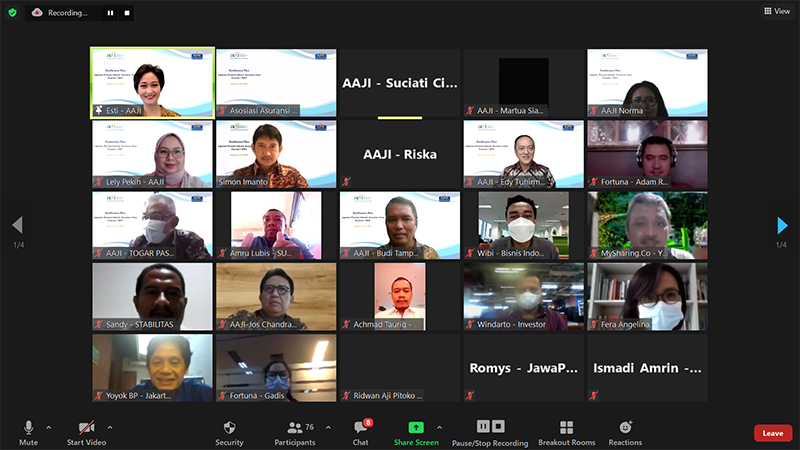
Task: Click the Pause/Stop Recording toolbar button
Action: click(490, 433)
